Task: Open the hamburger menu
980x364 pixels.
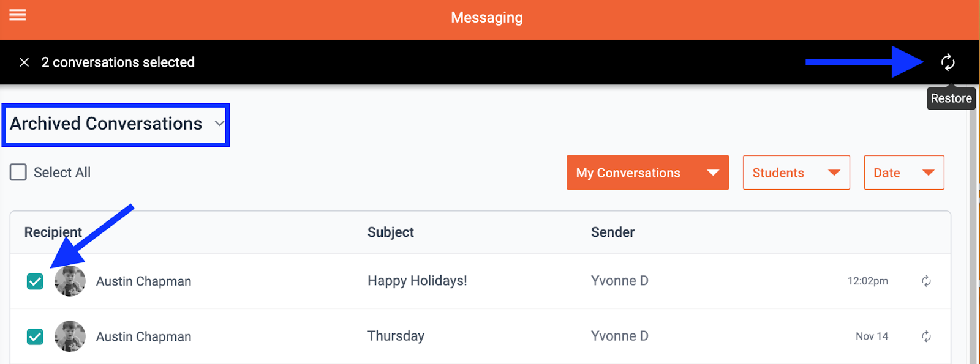Action: (x=18, y=15)
